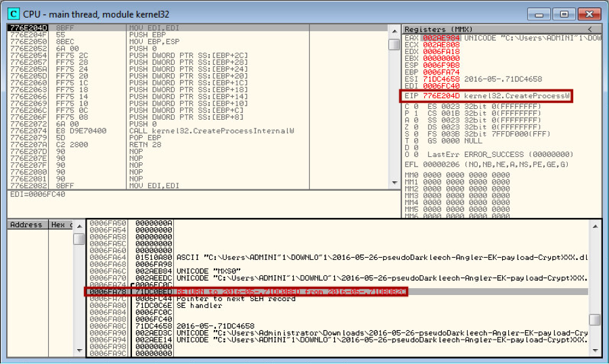The image size is (609, 364).
Task: Click the disassembly pane scrollbar thumb
Action: tap(394, 45)
